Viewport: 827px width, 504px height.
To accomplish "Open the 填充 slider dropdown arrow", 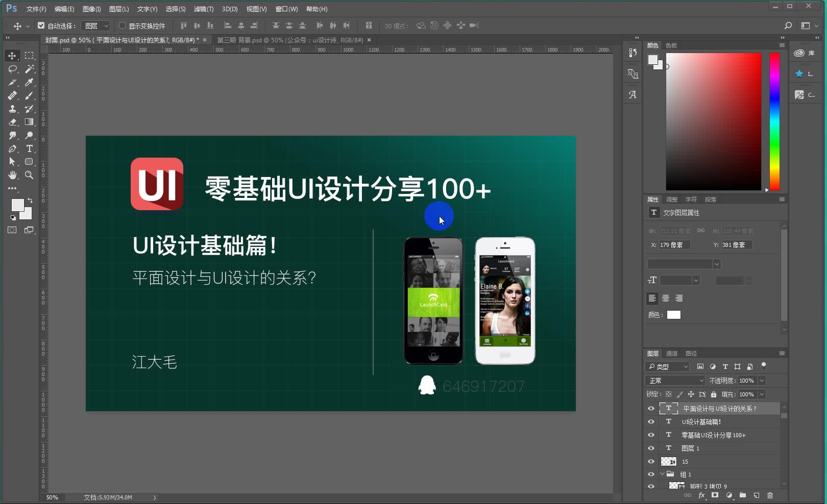I will pyautogui.click(x=762, y=394).
